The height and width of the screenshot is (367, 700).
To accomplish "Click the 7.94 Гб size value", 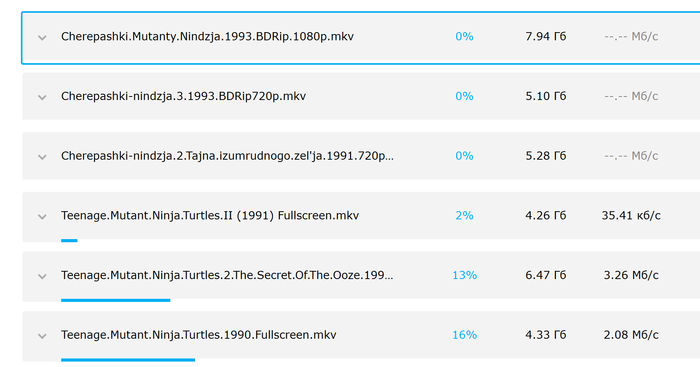I will [546, 37].
